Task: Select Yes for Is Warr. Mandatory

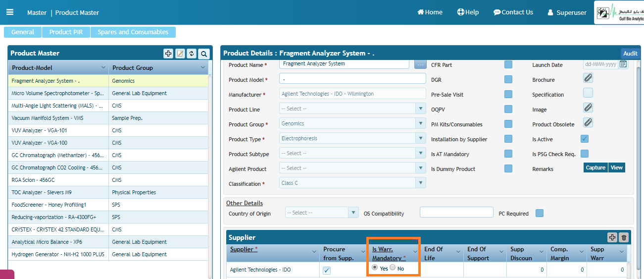Action: coord(375,268)
